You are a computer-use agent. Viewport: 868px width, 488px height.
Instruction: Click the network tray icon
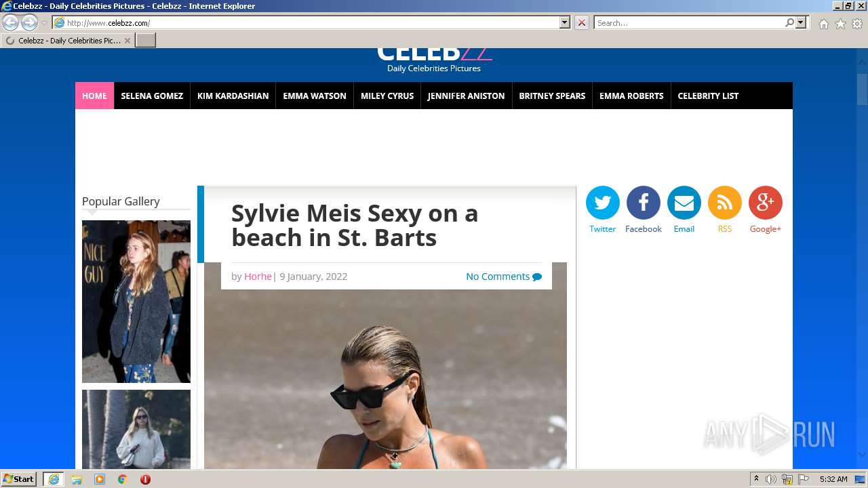(x=787, y=479)
